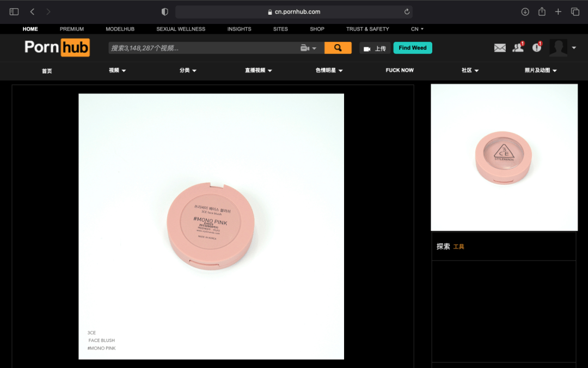Show Safari downloads
The width and height of the screenshot is (588, 368).
[525, 11]
